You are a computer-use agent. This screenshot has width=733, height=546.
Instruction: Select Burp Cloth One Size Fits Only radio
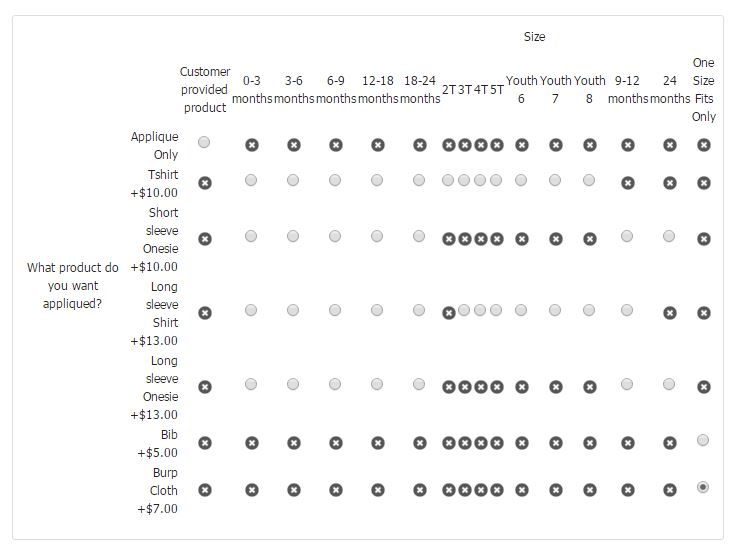[x=703, y=487]
